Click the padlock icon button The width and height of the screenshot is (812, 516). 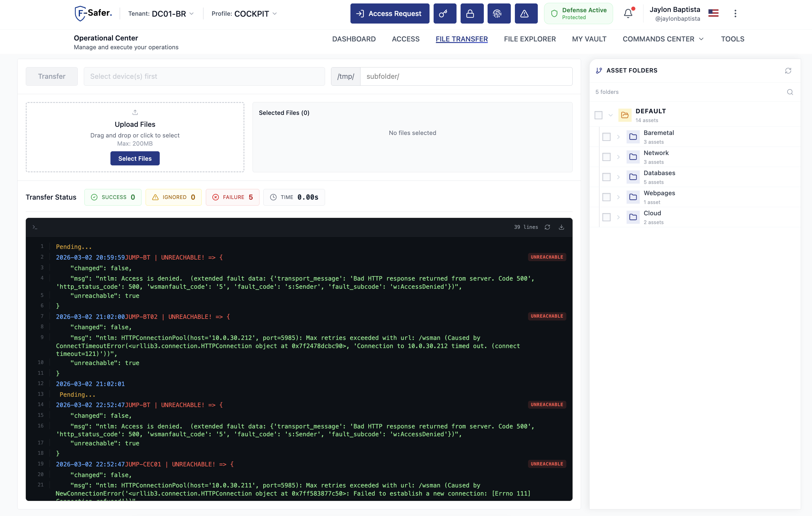(472, 13)
